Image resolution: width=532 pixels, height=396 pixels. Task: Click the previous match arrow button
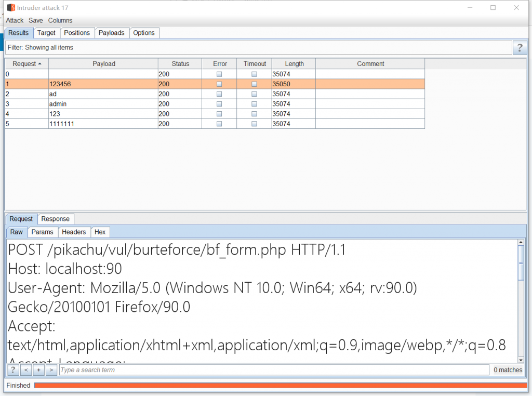pos(26,370)
